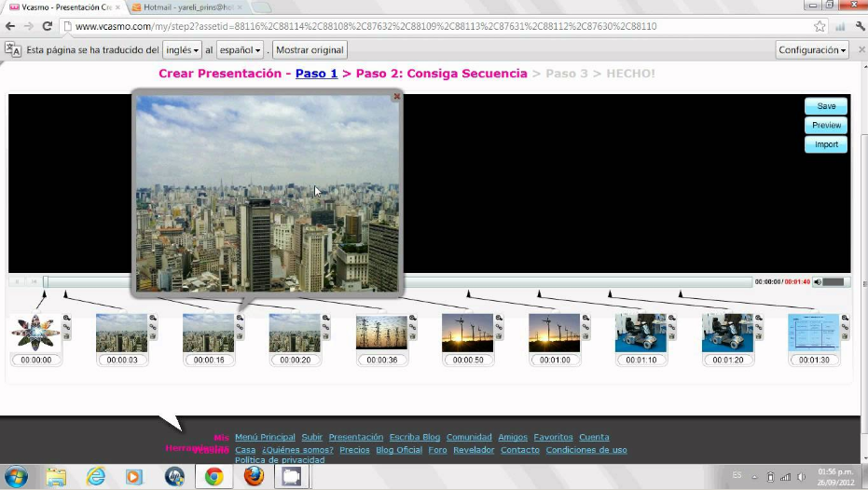Open the inglés source language dropdown
Screen dimensions: 868x490
[182, 49]
